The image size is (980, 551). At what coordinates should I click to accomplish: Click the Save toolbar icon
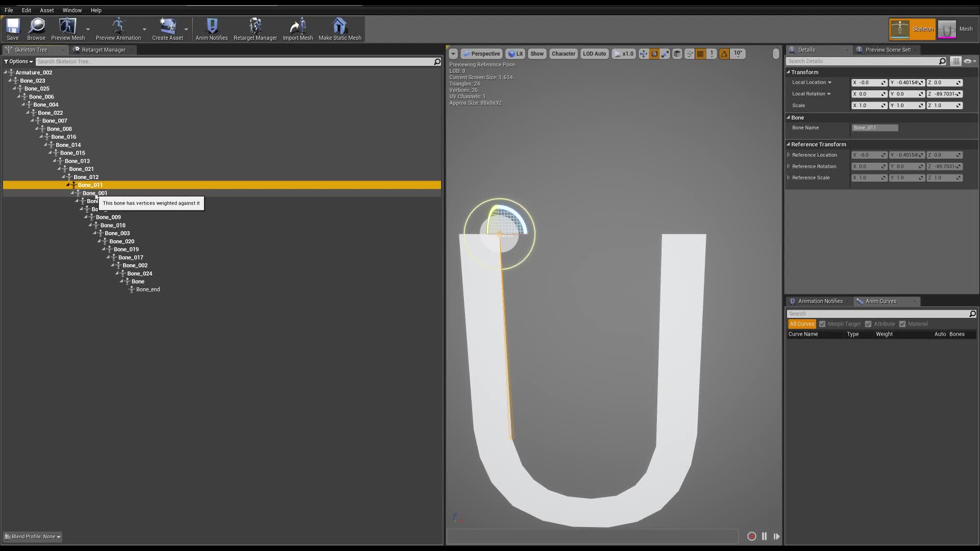click(x=13, y=29)
